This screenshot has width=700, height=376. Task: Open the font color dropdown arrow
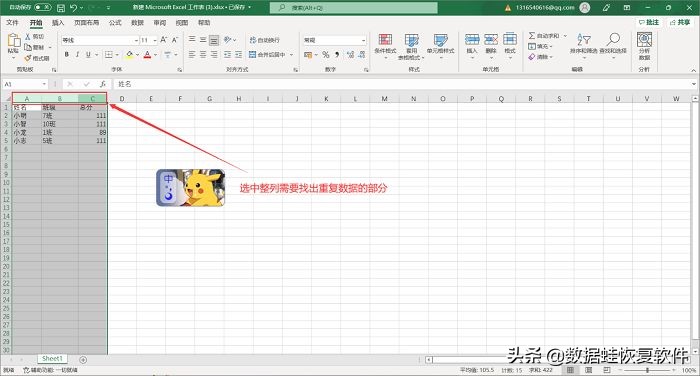point(155,55)
